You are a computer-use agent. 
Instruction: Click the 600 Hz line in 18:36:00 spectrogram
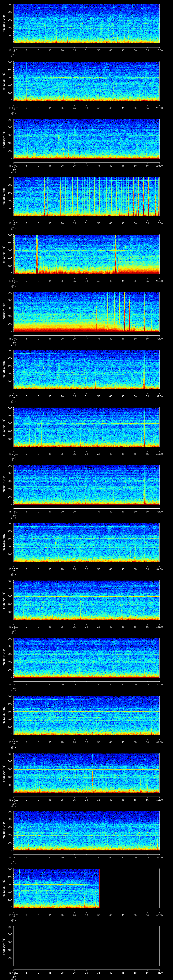(87, 712)
